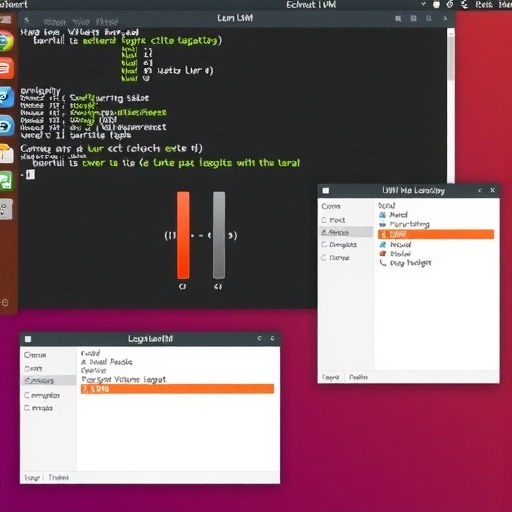Click the white square icon in 'Legt Lealiil' title bar
512x512 pixels.
click(x=28, y=339)
